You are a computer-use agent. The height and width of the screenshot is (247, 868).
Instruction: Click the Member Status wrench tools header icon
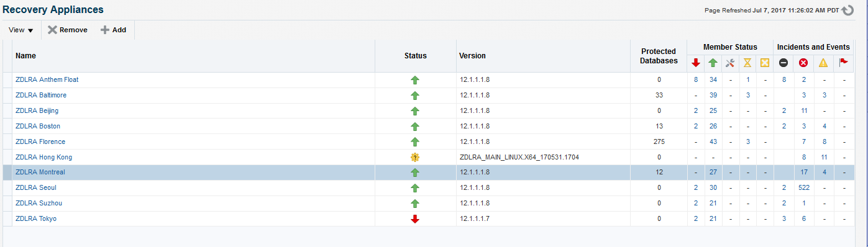click(731, 63)
